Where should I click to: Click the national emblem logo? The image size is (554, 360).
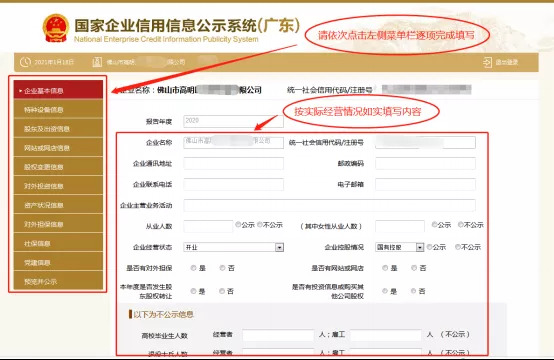pos(55,28)
